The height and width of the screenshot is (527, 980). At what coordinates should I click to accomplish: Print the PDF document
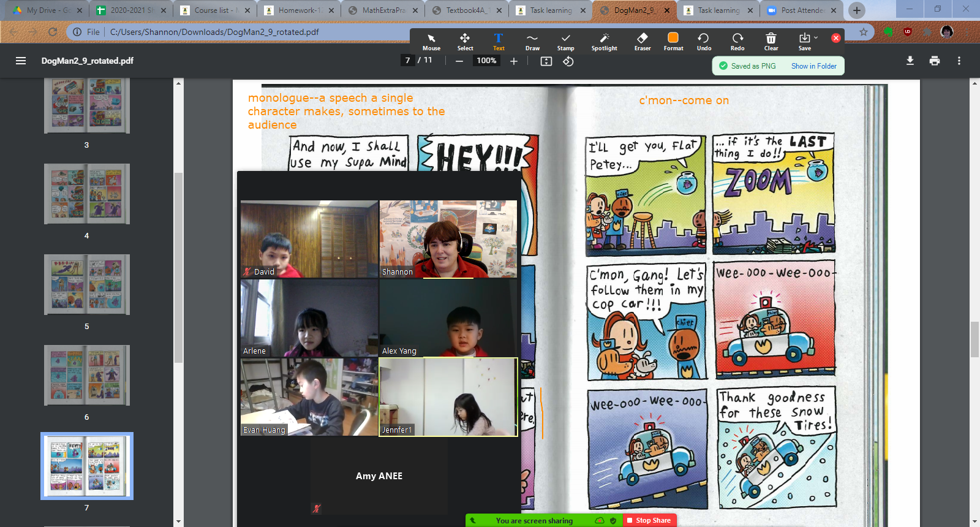pos(935,61)
